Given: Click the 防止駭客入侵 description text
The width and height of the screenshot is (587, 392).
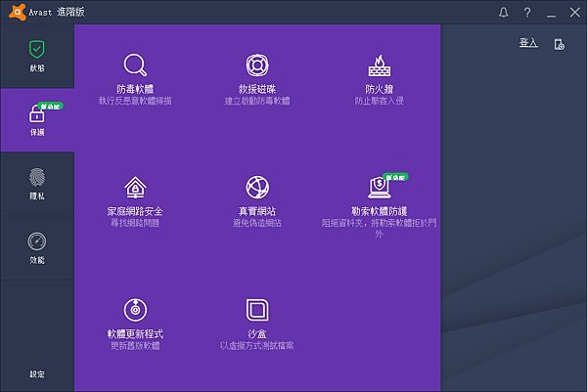Looking at the screenshot, I should click(380, 101).
